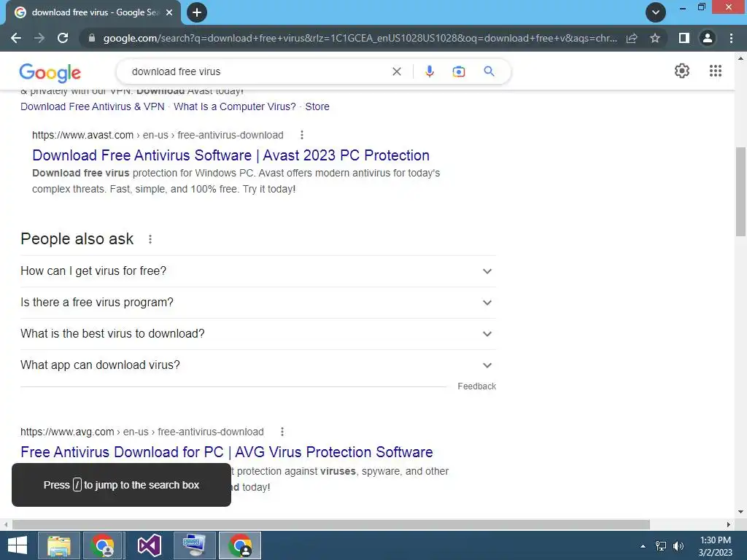This screenshot has height=560, width=747.
Task: Open the more options for the Avast result
Action: (301, 135)
